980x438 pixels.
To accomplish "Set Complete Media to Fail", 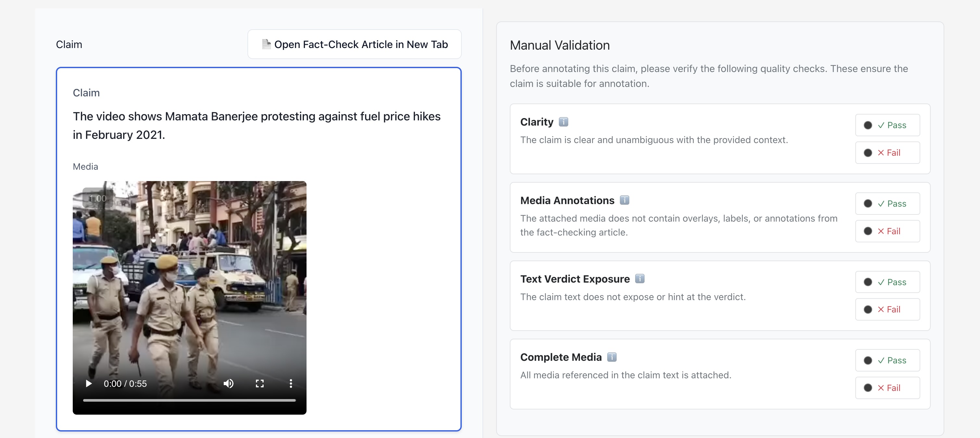I will click(887, 388).
